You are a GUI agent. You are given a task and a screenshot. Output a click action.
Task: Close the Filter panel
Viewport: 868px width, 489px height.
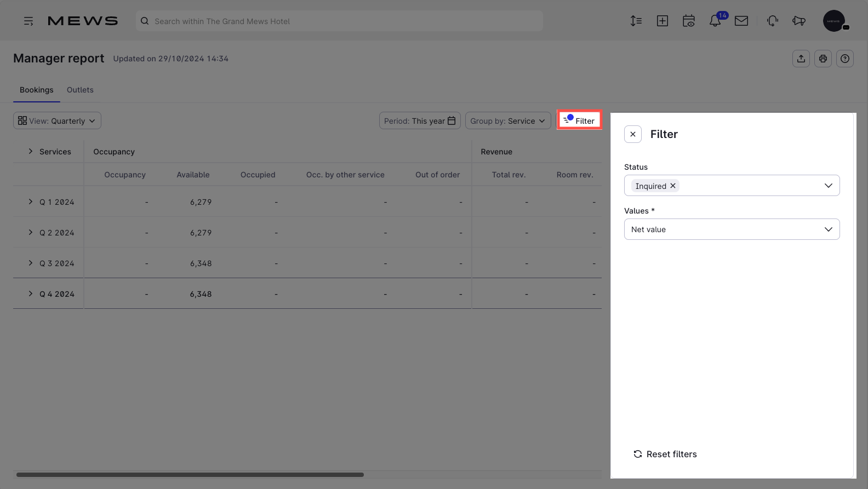(x=632, y=134)
